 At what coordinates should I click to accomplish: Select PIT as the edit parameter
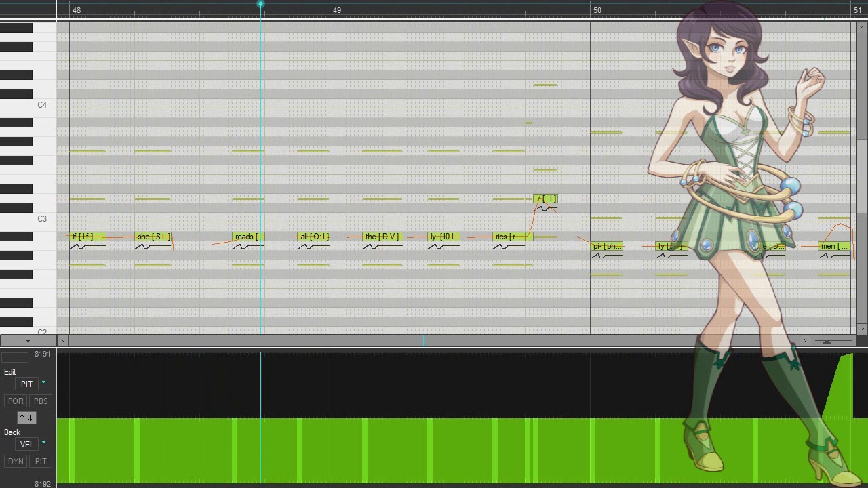tap(26, 384)
